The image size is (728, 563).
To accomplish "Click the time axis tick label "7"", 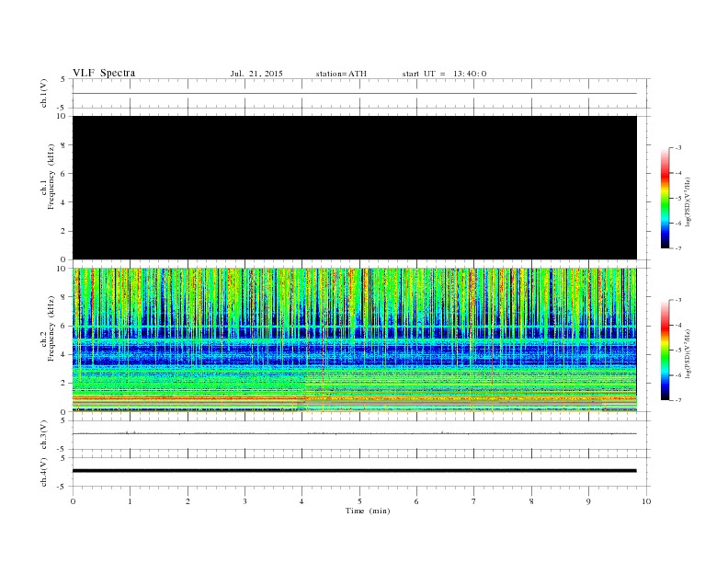I will 474,501.
